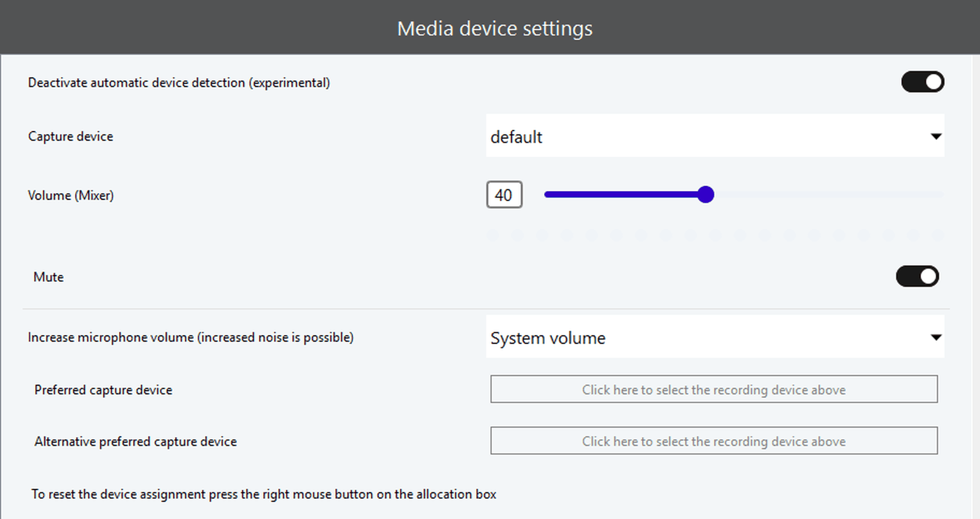Click the first dot of the level meter
The image size is (980, 519).
click(493, 236)
